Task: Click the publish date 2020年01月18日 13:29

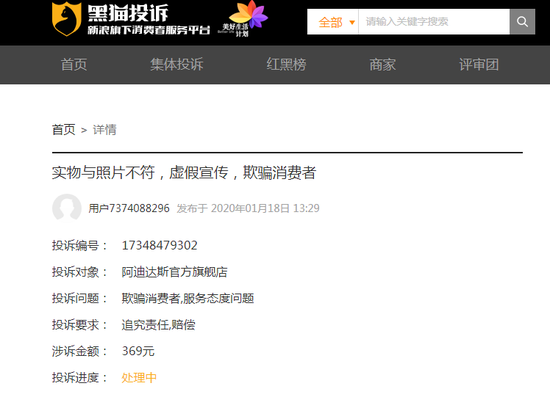Action: click(x=265, y=208)
